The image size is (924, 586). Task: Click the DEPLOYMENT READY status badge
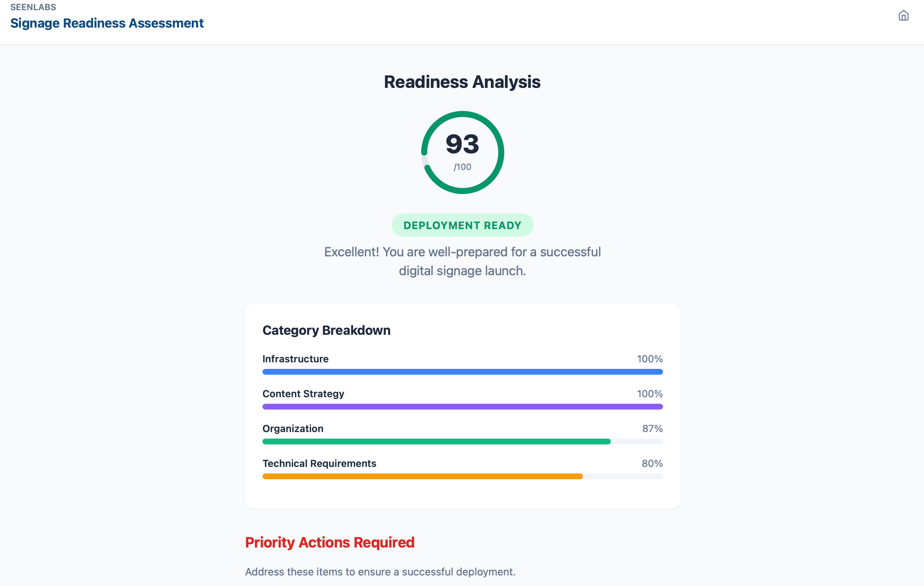(x=462, y=225)
